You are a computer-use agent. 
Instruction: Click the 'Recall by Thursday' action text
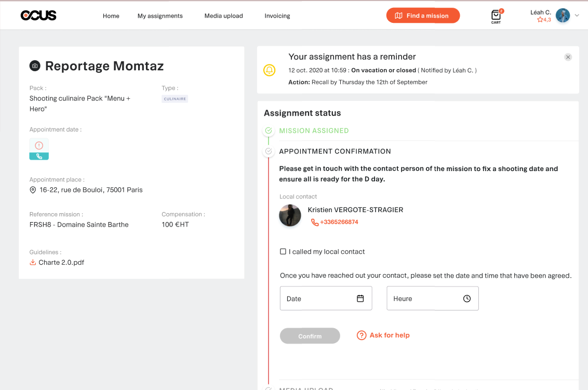tap(369, 82)
